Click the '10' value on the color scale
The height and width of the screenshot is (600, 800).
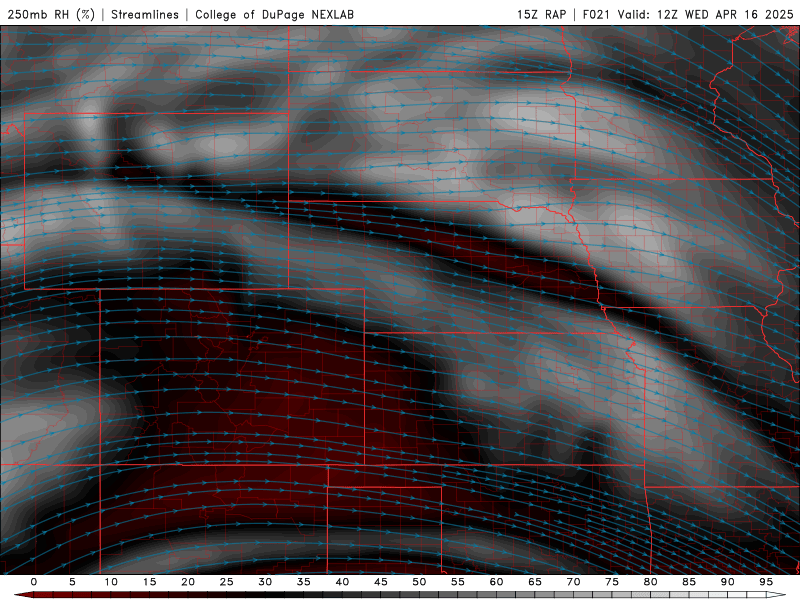coord(111,582)
